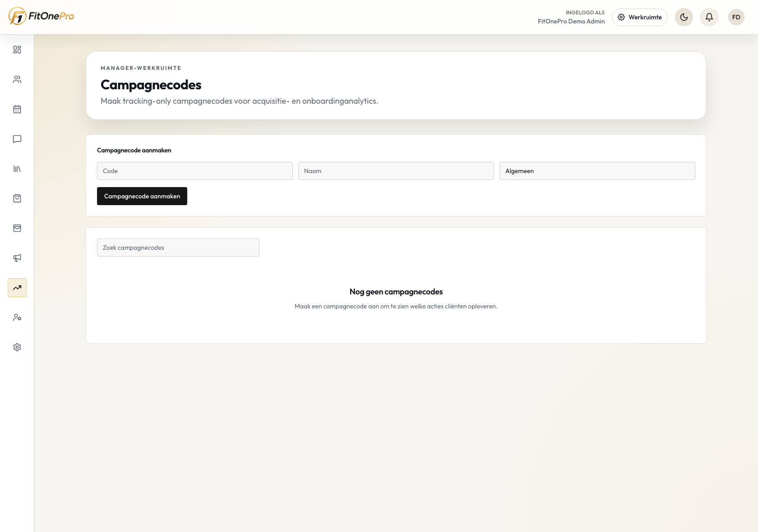This screenshot has width=758, height=532.
Task: Focus the Zoek campagnecodes search field
Action: click(x=178, y=248)
